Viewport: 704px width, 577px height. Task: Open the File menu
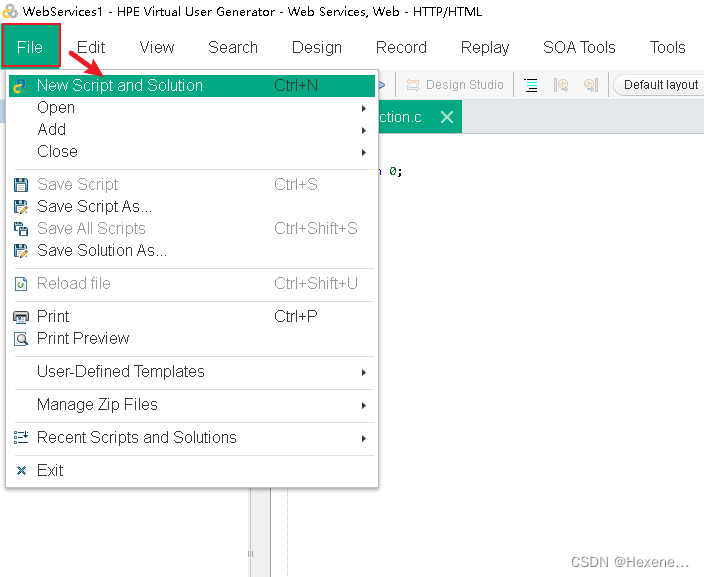pyautogui.click(x=30, y=47)
